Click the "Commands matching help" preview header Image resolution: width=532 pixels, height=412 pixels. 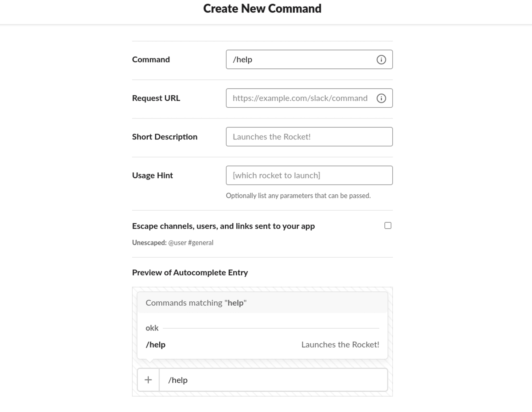tap(196, 303)
